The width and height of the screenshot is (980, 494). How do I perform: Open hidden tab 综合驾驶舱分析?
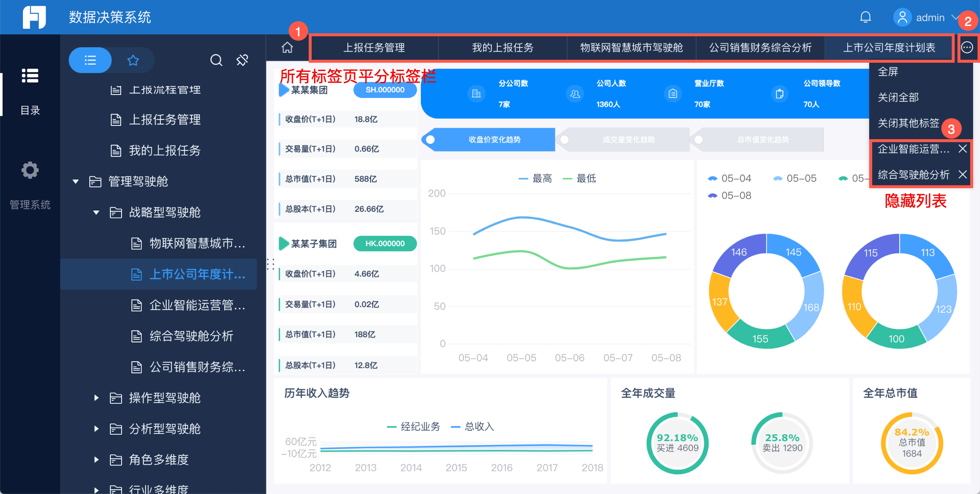[913, 174]
